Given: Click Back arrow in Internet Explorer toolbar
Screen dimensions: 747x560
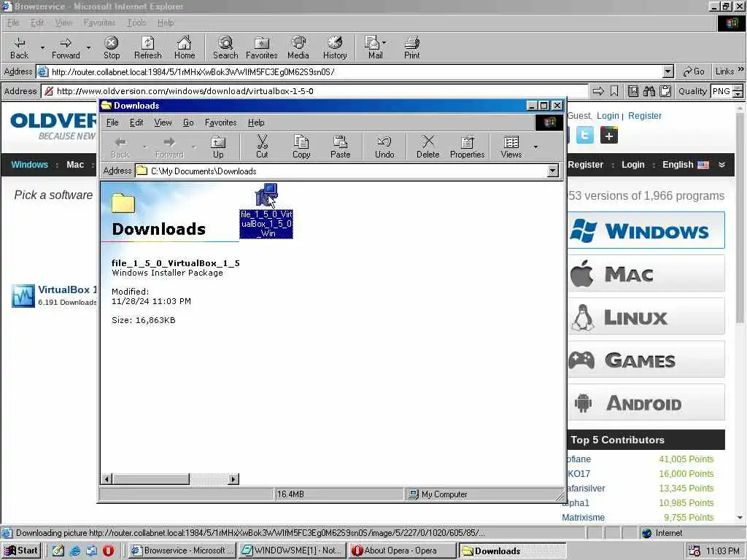Looking at the screenshot, I should click(20, 47).
